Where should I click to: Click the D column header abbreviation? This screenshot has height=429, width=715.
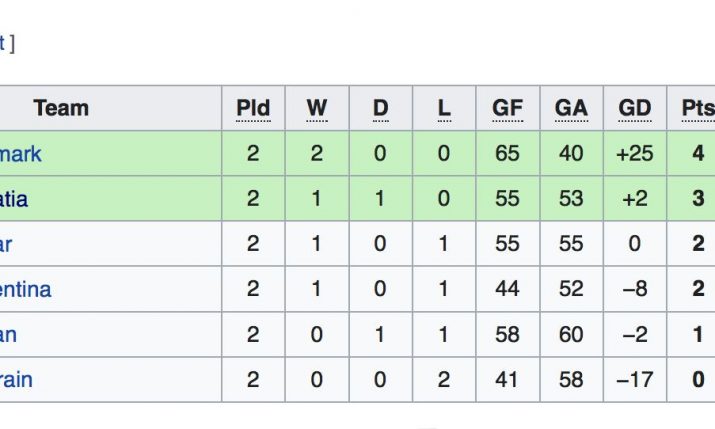(380, 108)
